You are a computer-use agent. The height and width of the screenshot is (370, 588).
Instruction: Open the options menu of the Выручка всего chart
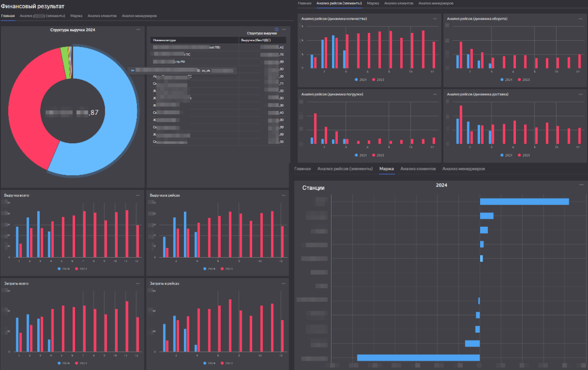point(138,195)
